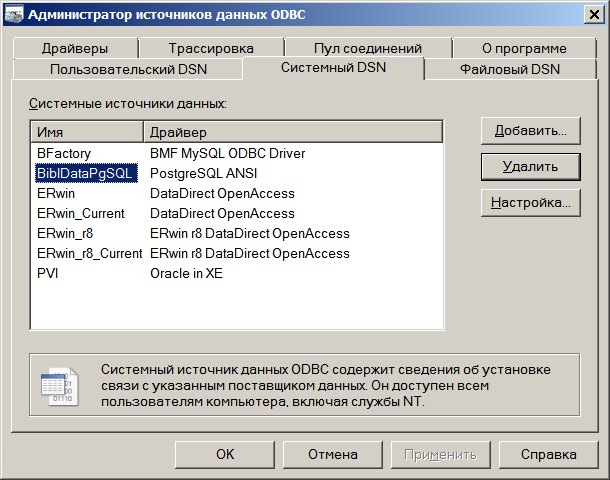Open Настройка for the selected source

point(529,202)
